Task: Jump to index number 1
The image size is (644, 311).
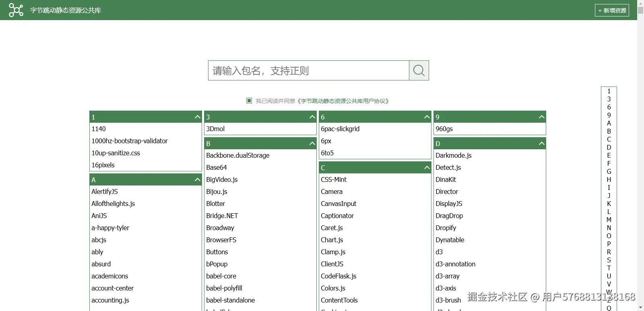Action: pos(609,91)
